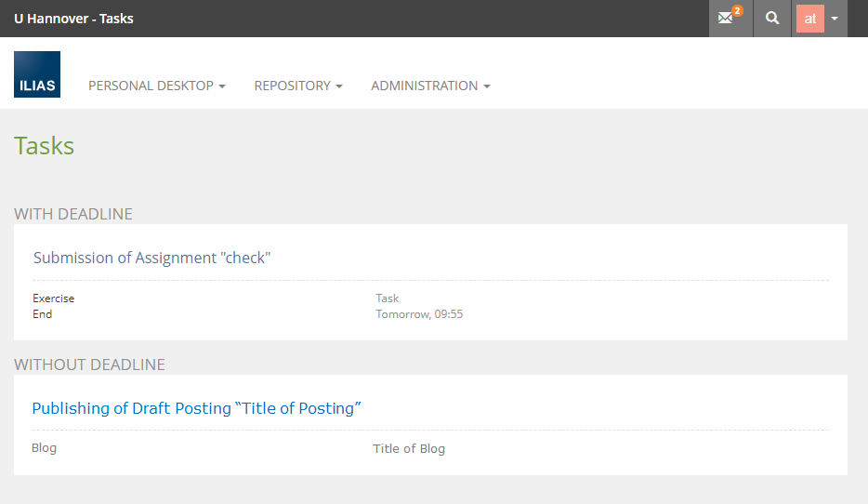The height and width of the screenshot is (504, 868).
Task: Click the caret next to Personal Desktop
Action: tap(222, 86)
